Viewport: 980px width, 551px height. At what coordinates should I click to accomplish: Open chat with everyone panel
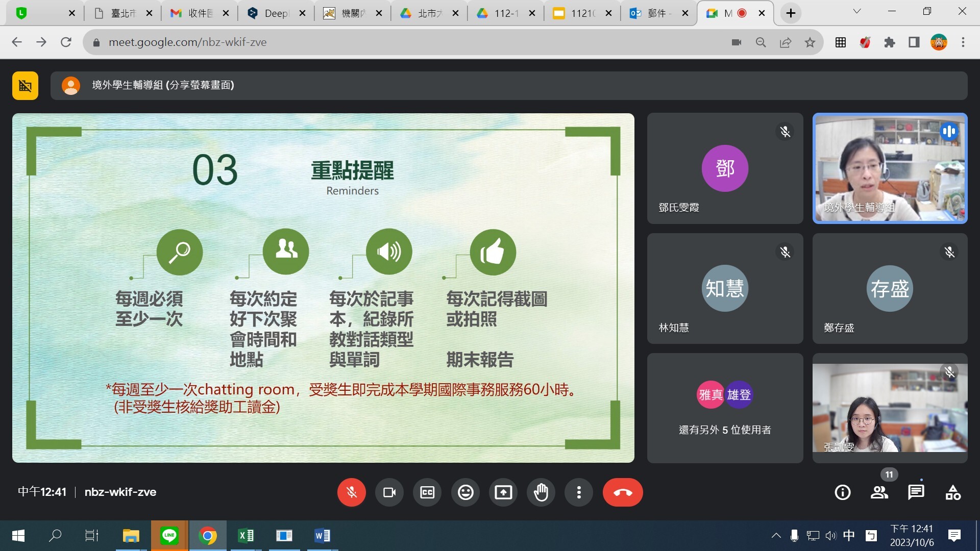(x=916, y=492)
